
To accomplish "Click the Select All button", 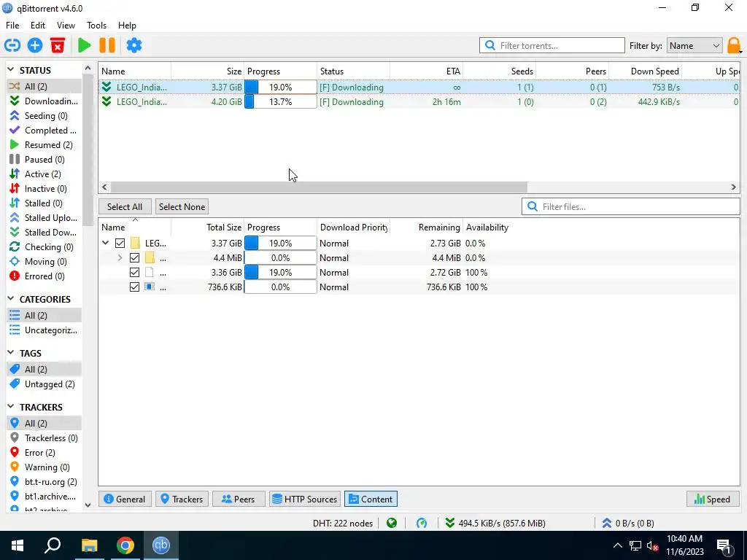I will tap(125, 206).
